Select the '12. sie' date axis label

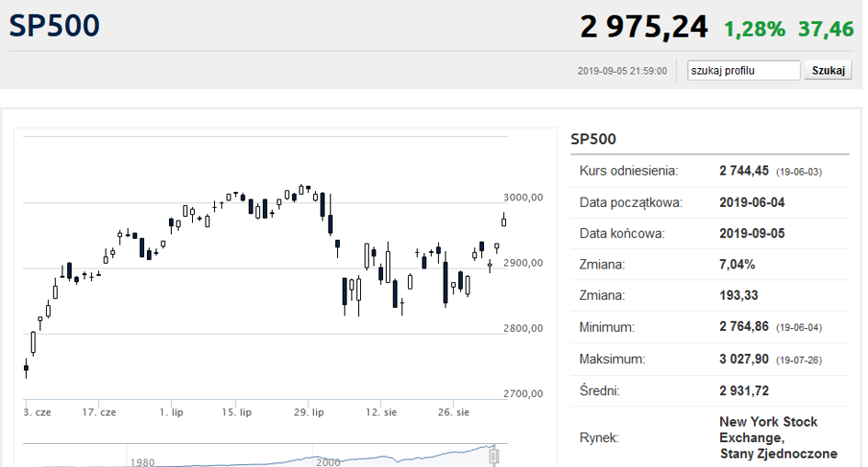pos(381,412)
